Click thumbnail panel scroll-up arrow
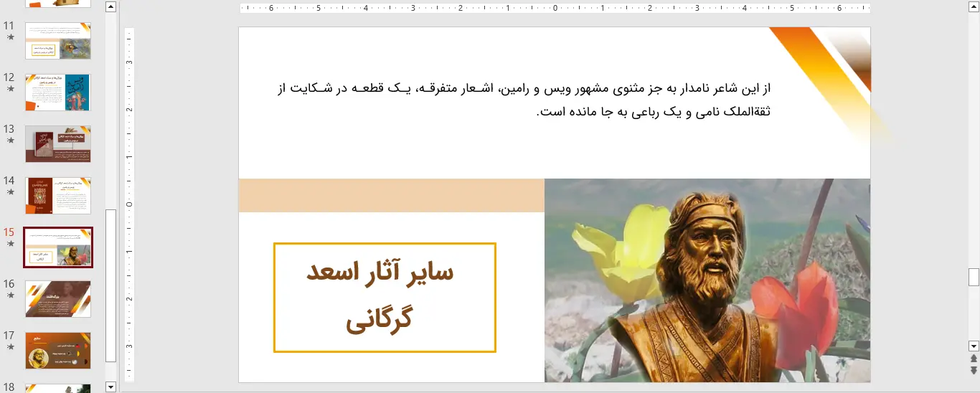Screen dimensions: 980x393 [111, 7]
